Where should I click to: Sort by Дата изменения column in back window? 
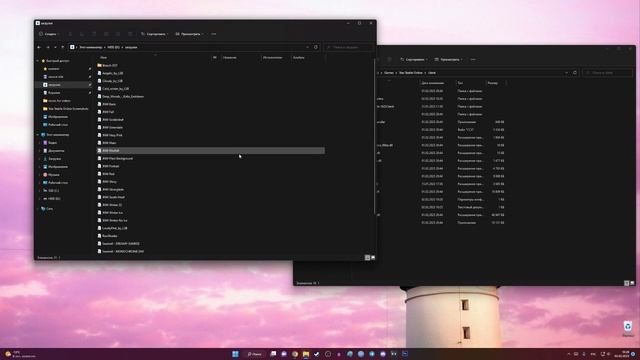coord(433,83)
